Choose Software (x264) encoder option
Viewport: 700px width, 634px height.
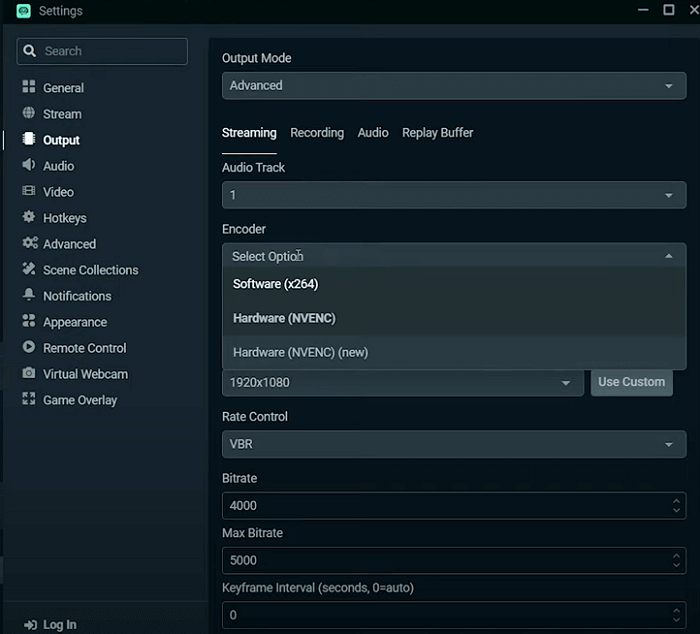(x=275, y=284)
